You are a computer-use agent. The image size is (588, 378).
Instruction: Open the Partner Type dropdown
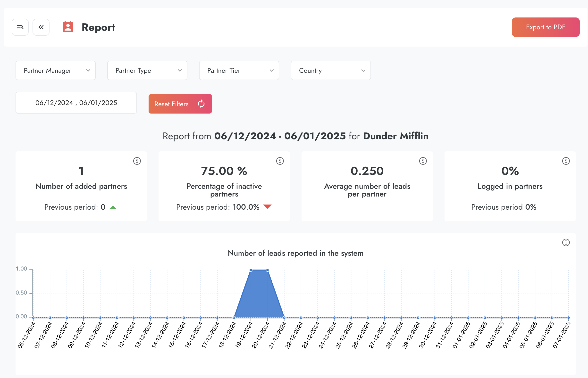click(x=147, y=70)
